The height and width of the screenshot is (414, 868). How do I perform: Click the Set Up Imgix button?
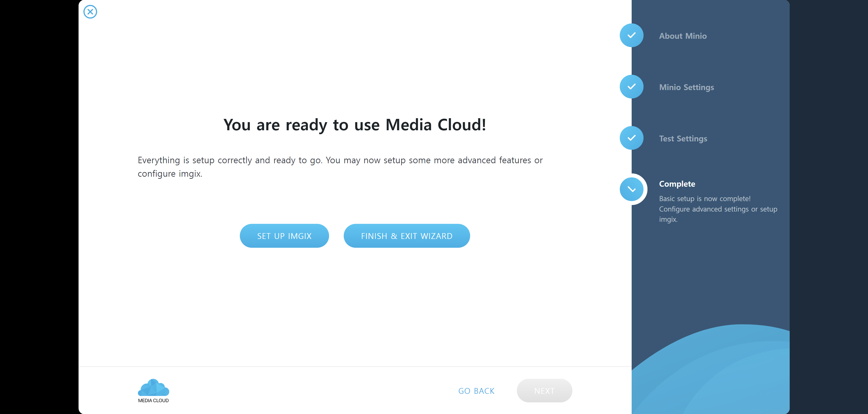[x=284, y=236]
